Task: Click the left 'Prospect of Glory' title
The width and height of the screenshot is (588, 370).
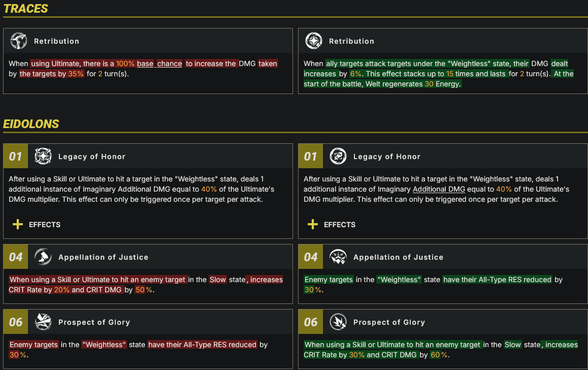Action: point(94,322)
